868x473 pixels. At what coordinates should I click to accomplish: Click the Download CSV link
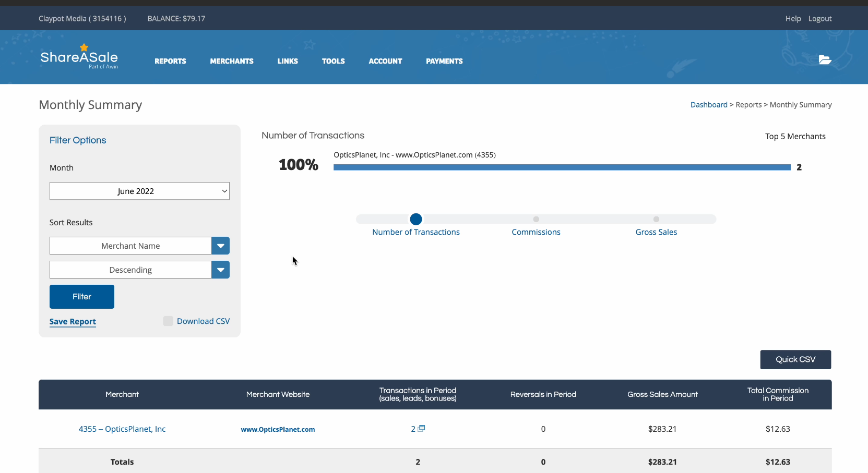pyautogui.click(x=203, y=321)
